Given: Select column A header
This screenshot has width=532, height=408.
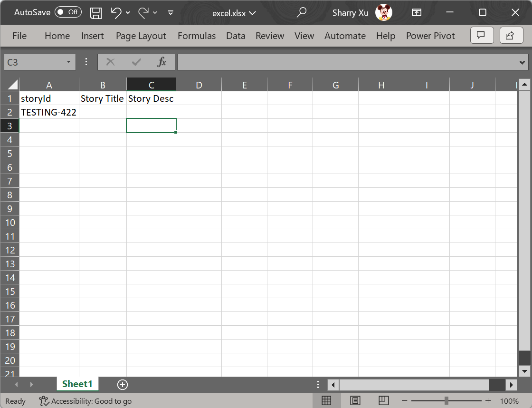Looking at the screenshot, I should click(x=49, y=85).
